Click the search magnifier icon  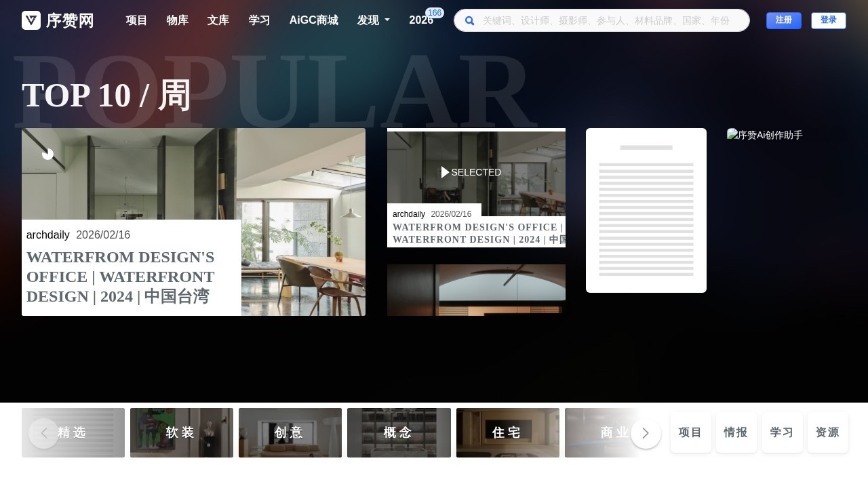pyautogui.click(x=469, y=21)
